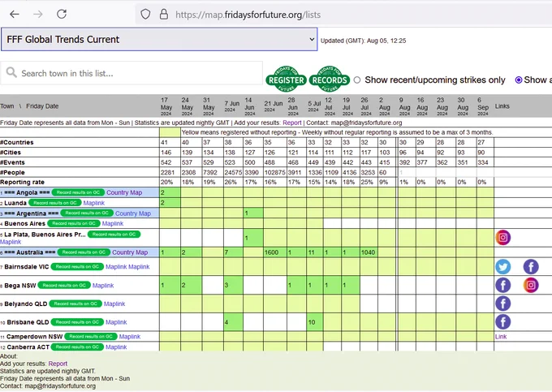Click 'Record results on GC' for Bairnsdale VIC
This screenshot has height=392, width=552.
pos(77,267)
